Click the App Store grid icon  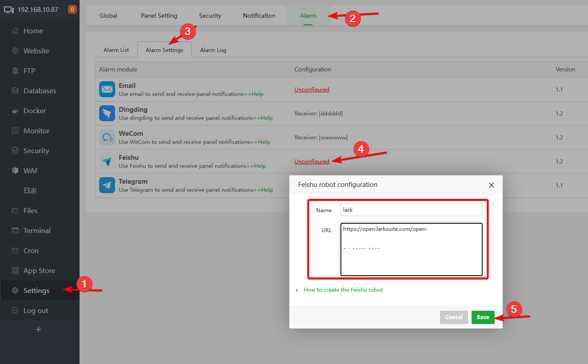point(16,271)
